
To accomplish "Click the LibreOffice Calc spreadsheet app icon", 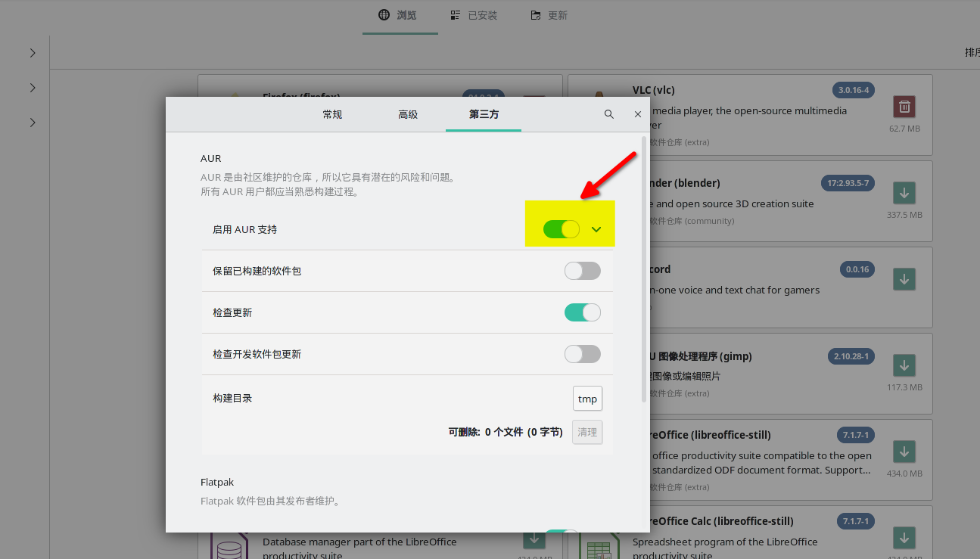I will pyautogui.click(x=599, y=548).
